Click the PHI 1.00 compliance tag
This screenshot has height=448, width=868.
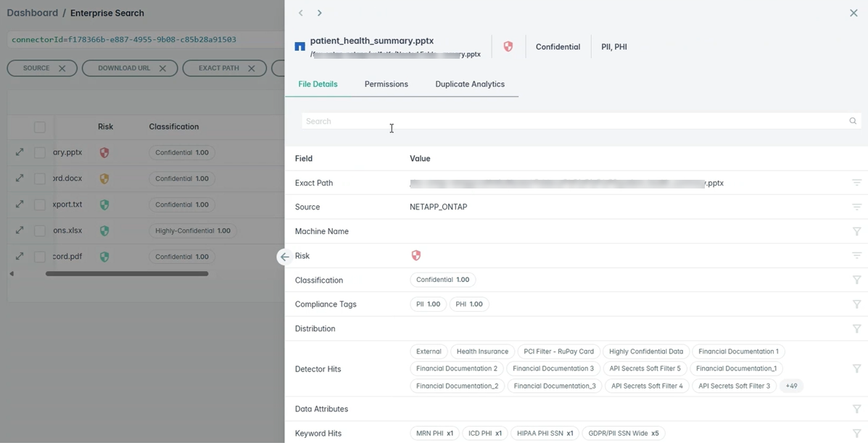[469, 304]
